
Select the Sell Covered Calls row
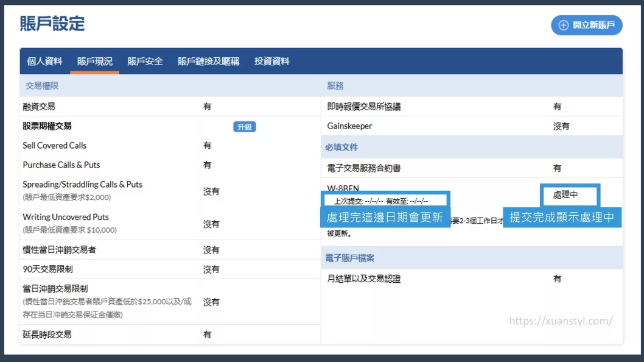coord(170,145)
